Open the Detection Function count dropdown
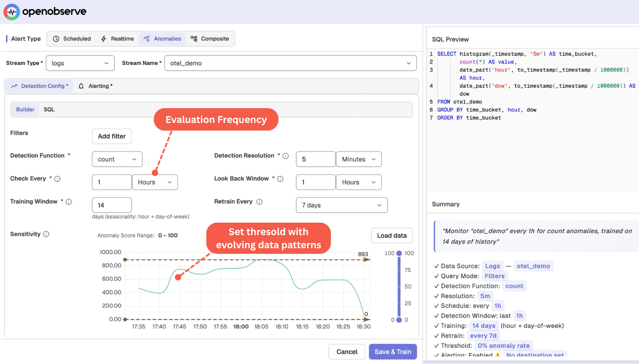This screenshot has height=364, width=639. 117,159
